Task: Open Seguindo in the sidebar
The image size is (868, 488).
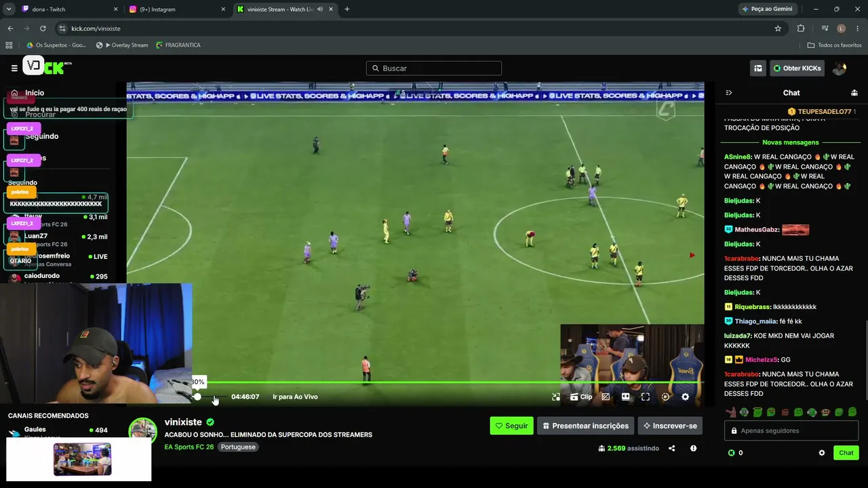Action: pyautogui.click(x=41, y=136)
